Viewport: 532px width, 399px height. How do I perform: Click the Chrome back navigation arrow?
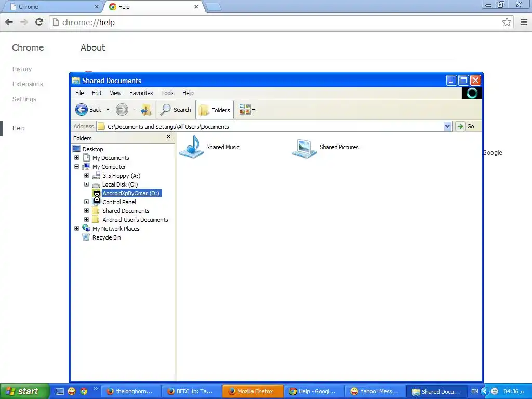(x=9, y=22)
